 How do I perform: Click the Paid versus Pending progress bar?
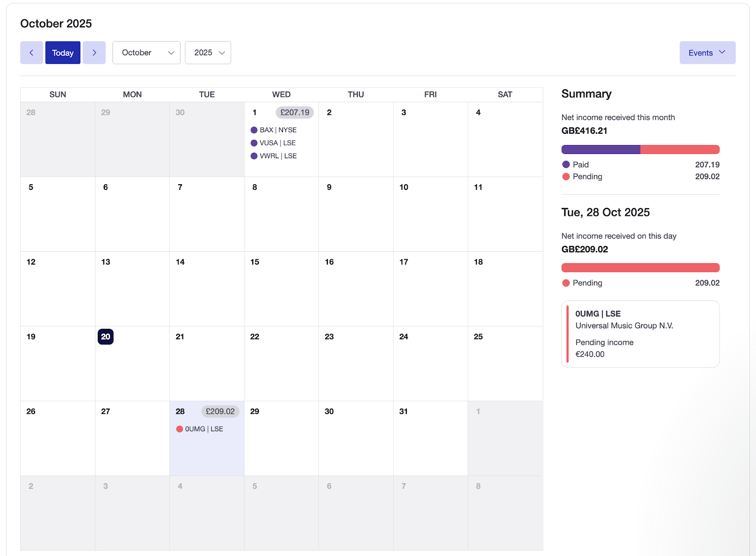pos(640,149)
